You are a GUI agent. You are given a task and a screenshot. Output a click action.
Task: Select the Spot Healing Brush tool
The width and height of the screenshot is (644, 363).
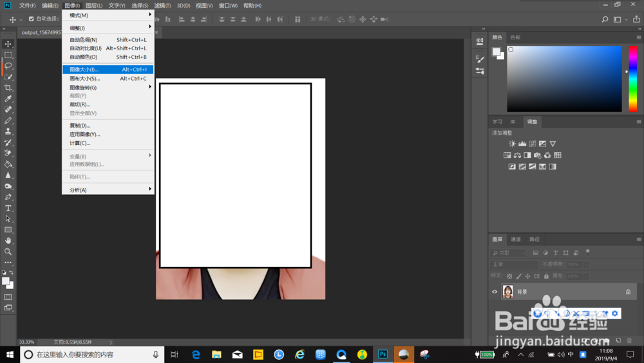[x=8, y=110]
